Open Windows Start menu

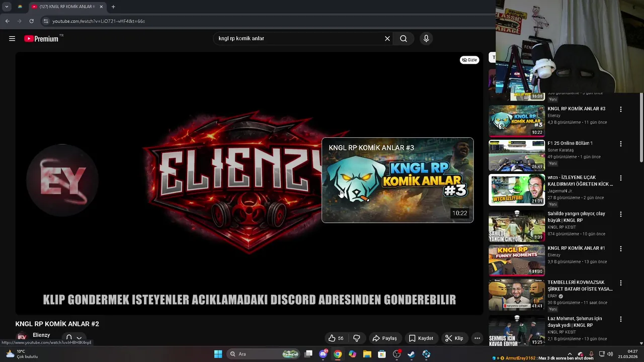pyautogui.click(x=218, y=354)
